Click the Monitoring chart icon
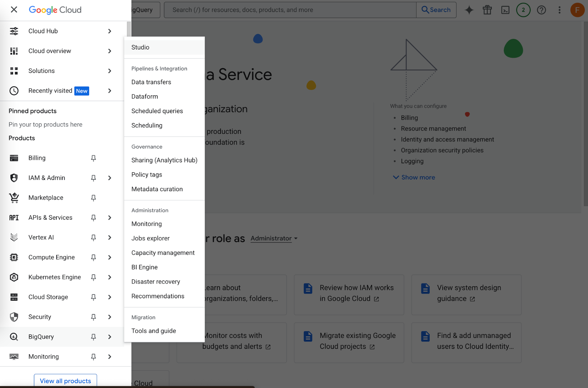This screenshot has height=388, width=588. coord(14,357)
